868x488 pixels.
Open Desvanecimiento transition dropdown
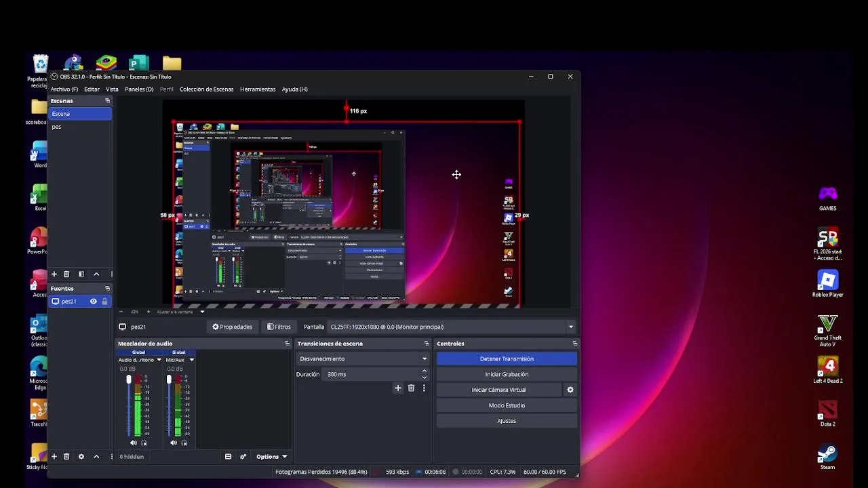tap(363, 359)
